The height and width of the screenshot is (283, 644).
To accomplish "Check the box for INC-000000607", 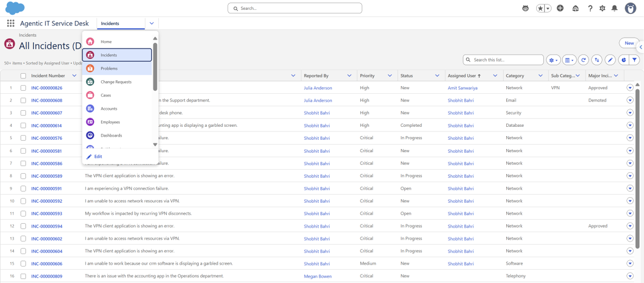I will tap(23, 113).
